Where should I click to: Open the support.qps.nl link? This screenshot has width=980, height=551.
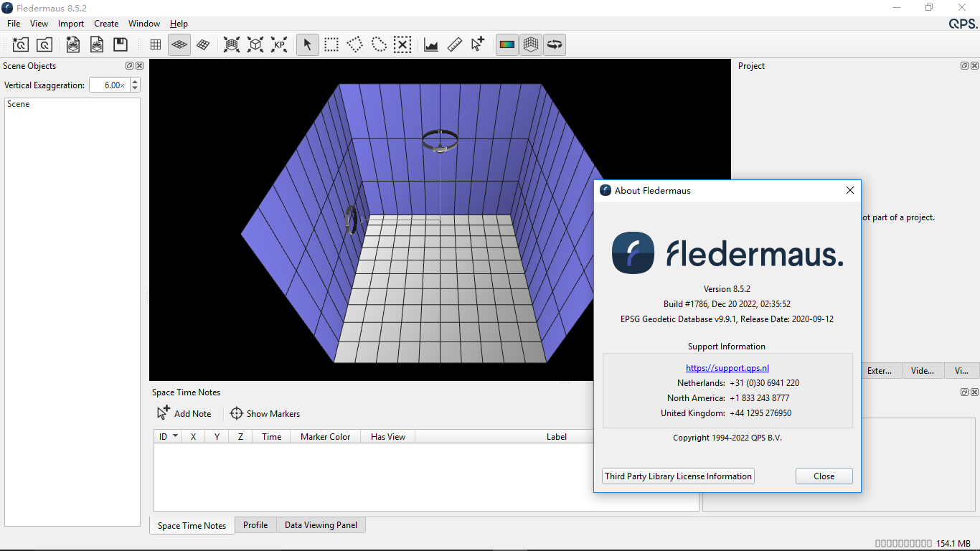pos(727,367)
